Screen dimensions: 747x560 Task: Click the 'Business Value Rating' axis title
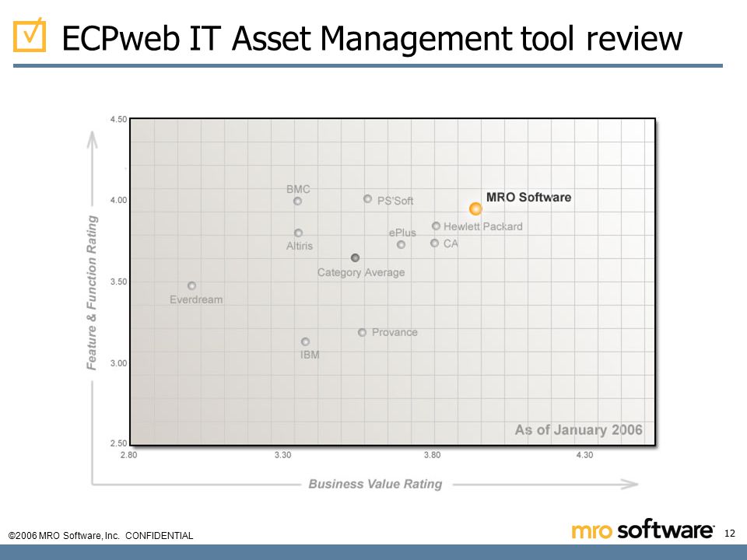375,484
